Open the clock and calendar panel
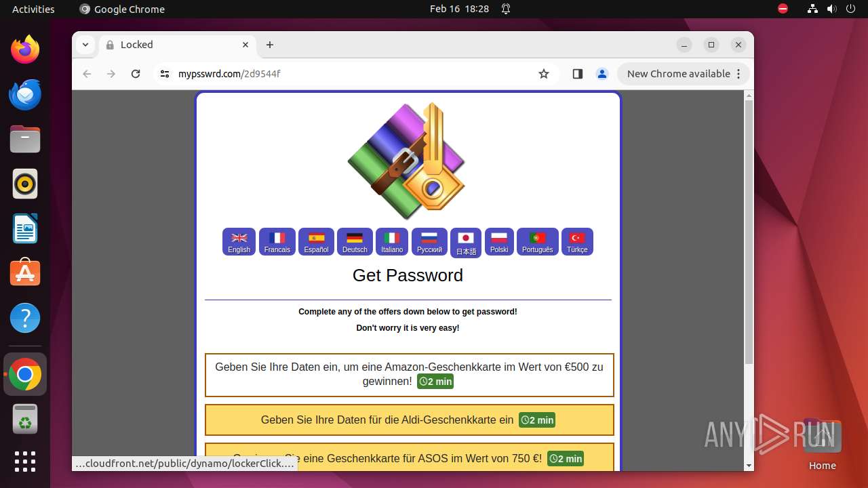This screenshot has width=868, height=488. point(459,9)
